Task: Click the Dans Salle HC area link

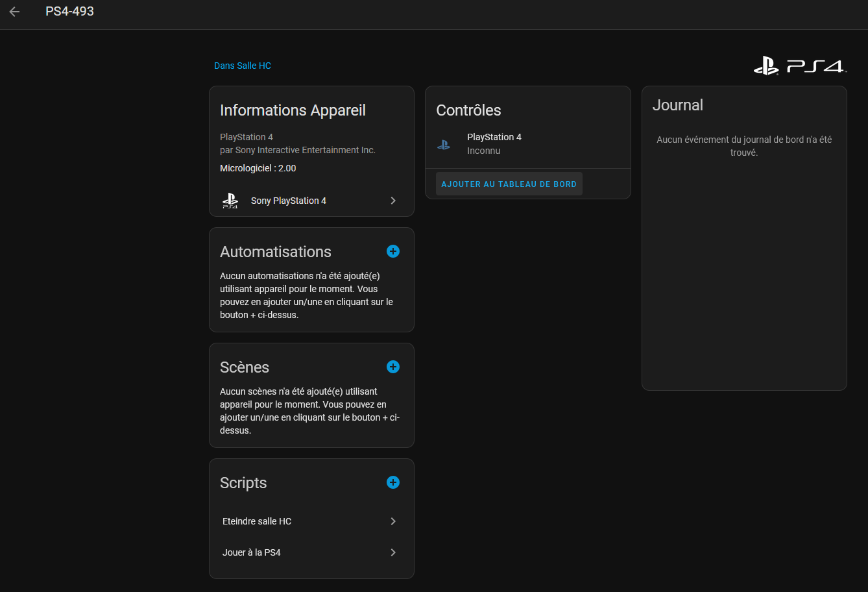Action: 243,66
